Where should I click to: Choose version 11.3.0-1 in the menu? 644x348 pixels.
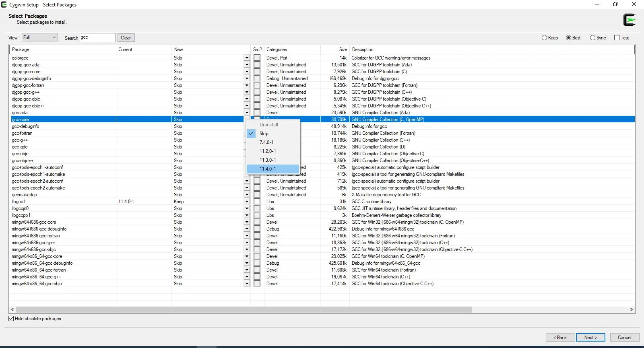[x=273, y=160]
